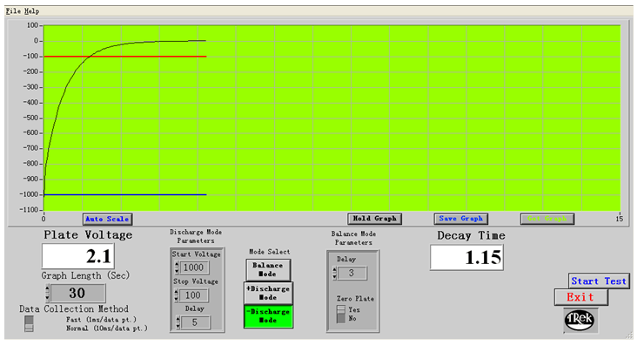The image size is (644, 345).
Task: Click the red -100 threshold line on the graph
Action: [x=124, y=57]
